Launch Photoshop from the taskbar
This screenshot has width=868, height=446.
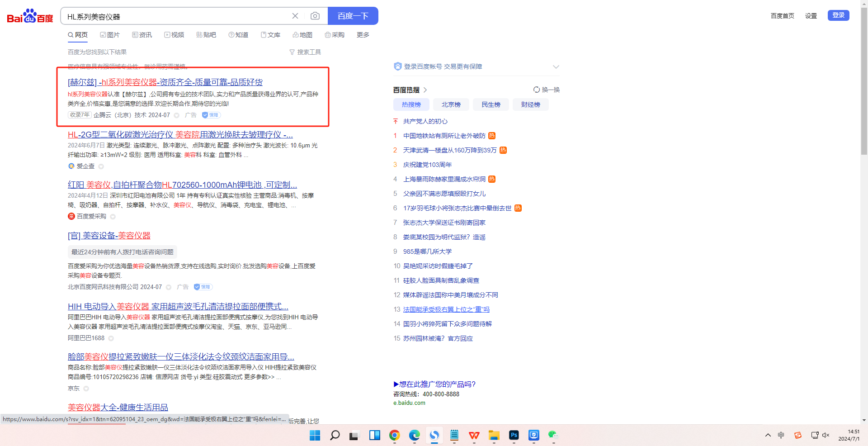(514, 435)
